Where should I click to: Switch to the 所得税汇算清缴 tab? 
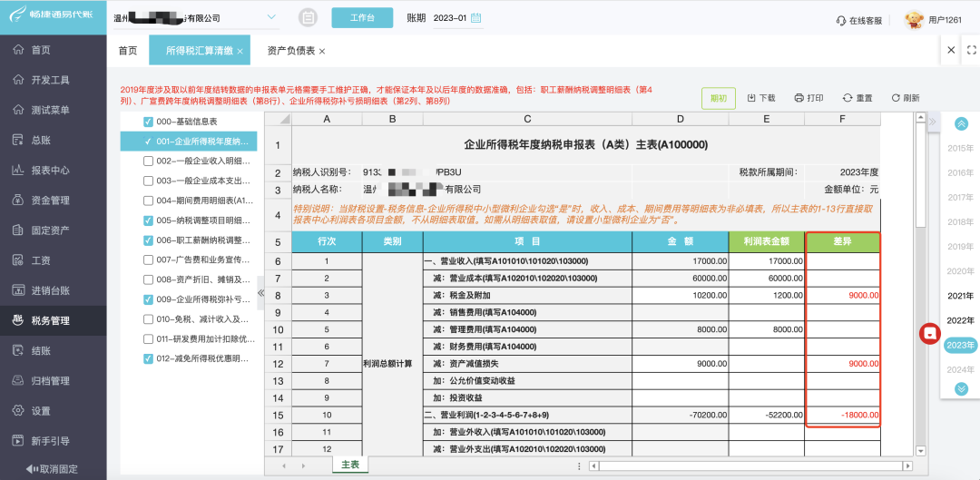click(200, 51)
